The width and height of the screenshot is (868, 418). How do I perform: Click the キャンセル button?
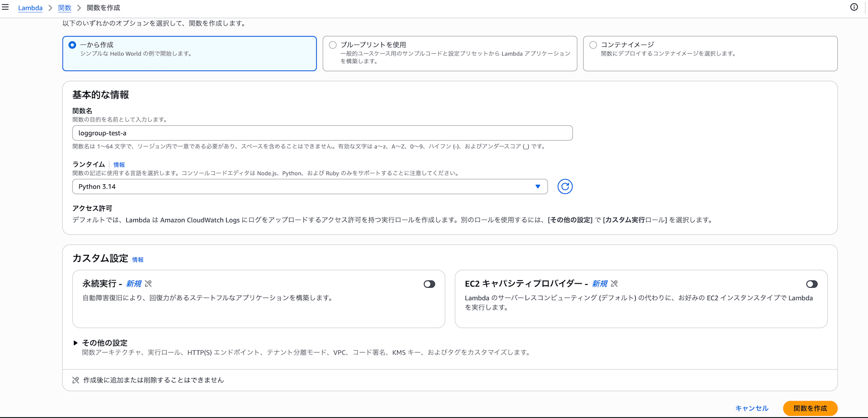[752, 408]
